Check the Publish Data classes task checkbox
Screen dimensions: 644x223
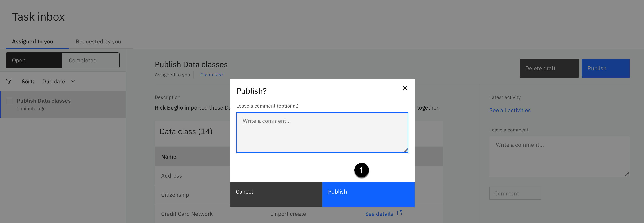[10, 101]
